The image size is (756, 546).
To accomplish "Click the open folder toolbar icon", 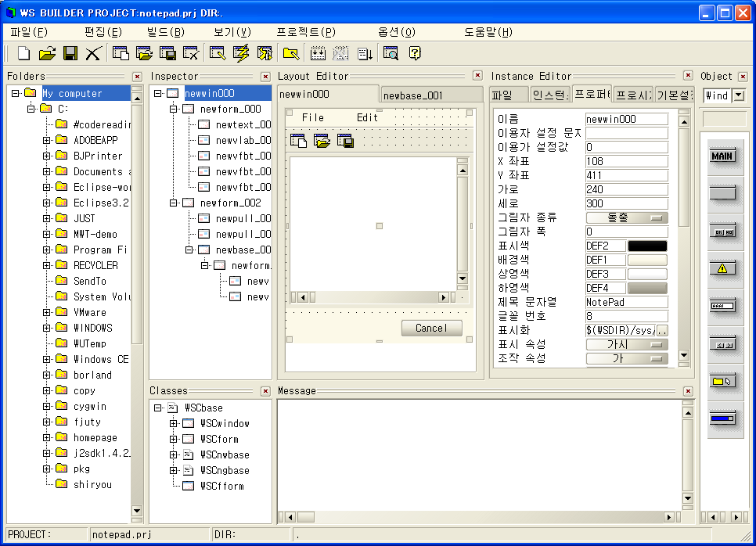I will tap(47, 53).
